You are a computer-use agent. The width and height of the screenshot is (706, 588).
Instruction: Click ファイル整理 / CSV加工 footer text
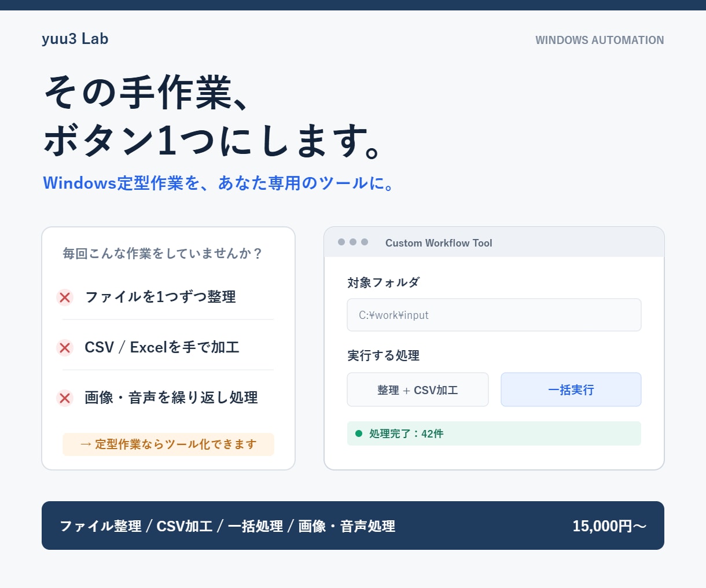(x=136, y=526)
